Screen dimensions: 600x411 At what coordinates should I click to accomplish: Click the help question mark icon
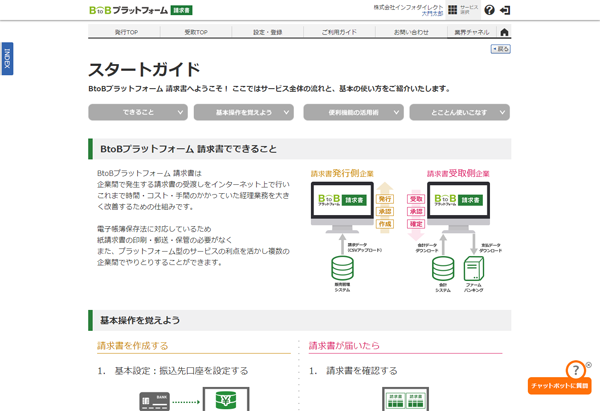coord(489,10)
